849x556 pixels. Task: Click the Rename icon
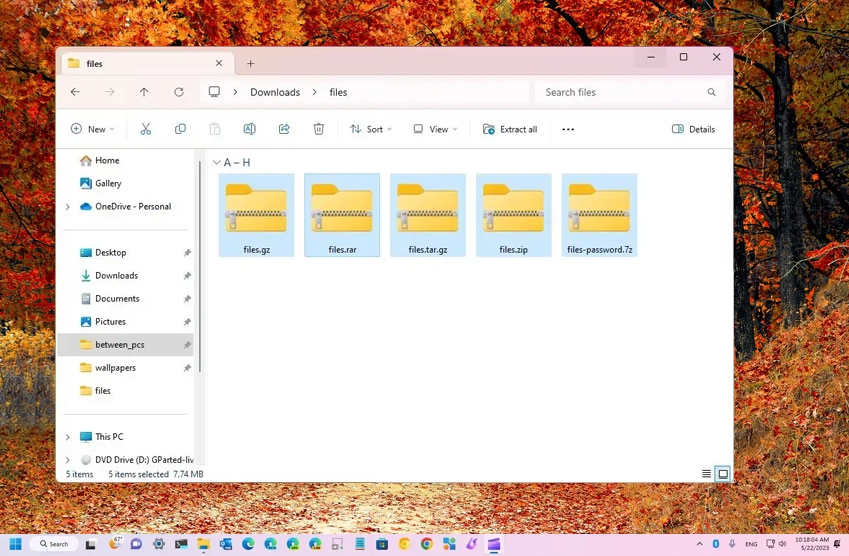coord(249,129)
